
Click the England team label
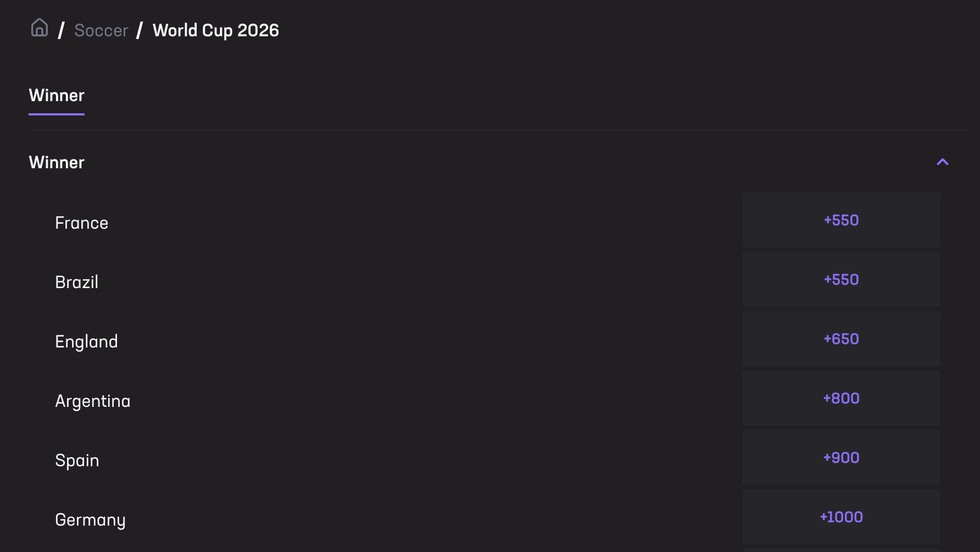(x=86, y=342)
